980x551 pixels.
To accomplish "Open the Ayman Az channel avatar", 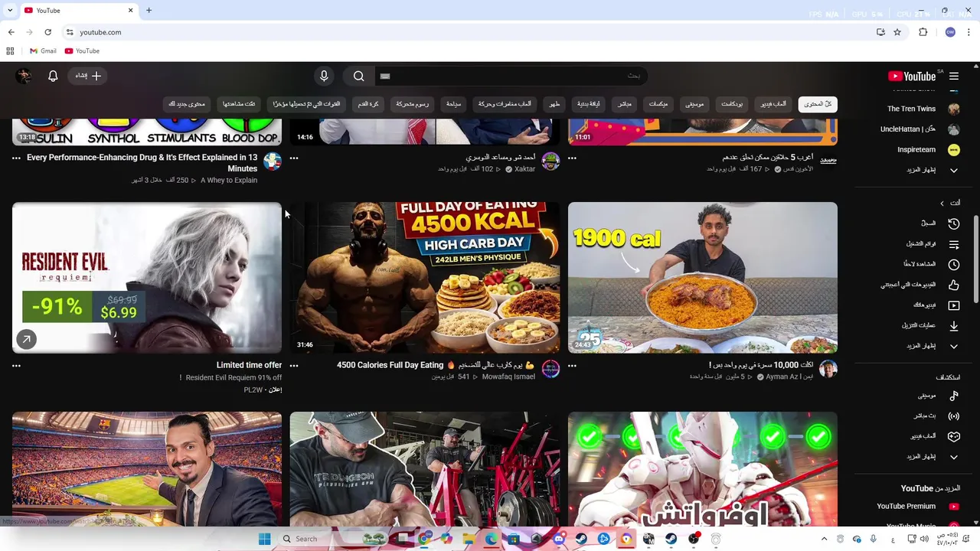I will pos(828,370).
